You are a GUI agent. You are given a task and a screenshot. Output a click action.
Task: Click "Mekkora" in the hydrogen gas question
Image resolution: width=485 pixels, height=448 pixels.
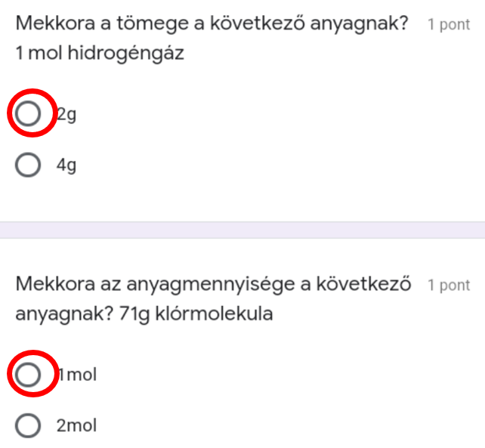coord(51,23)
